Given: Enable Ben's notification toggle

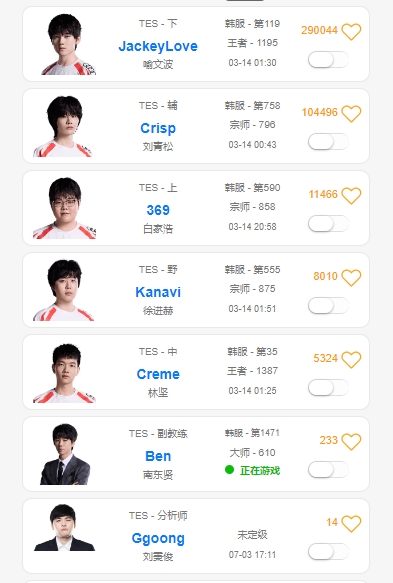Looking at the screenshot, I should coord(328,470).
